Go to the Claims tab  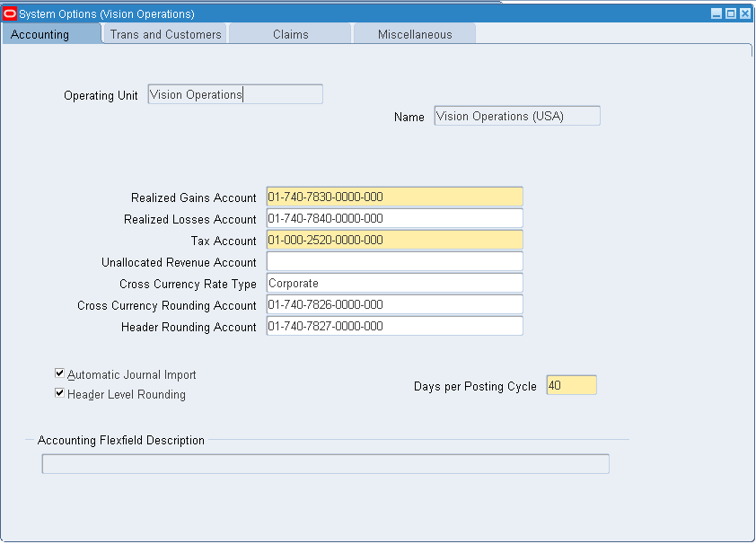pyautogui.click(x=290, y=34)
